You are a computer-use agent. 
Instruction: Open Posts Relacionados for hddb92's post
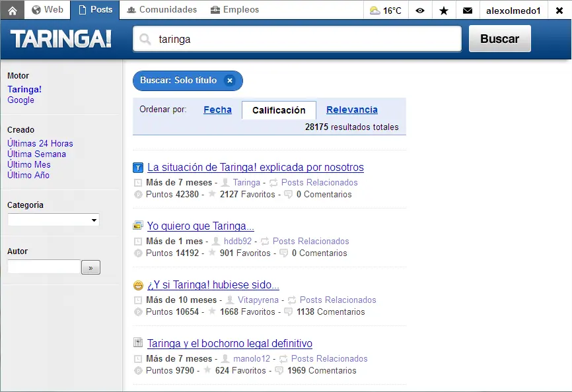pos(311,241)
